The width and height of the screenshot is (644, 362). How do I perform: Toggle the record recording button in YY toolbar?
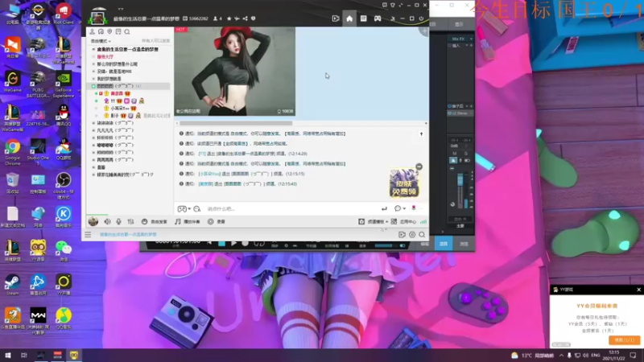coord(217,222)
